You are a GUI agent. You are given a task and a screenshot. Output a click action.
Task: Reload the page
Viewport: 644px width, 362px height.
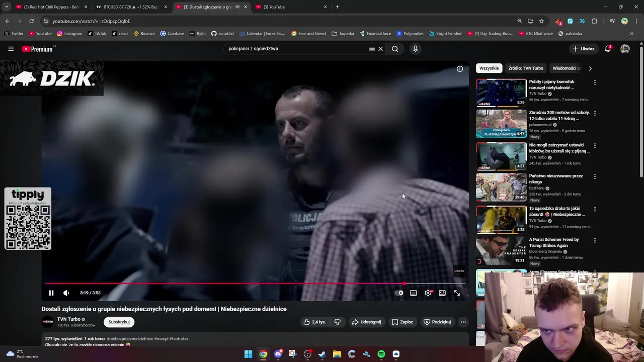[31, 21]
